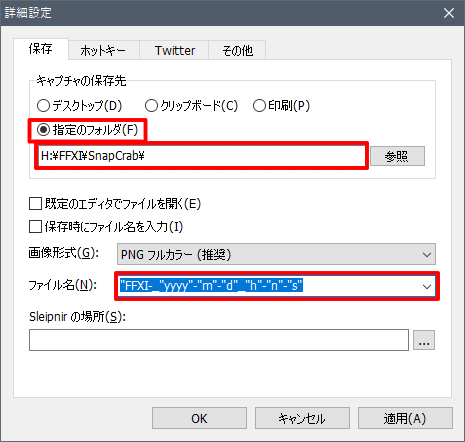Expand the ファイル名 combo box arrow
This screenshot has width=465, height=442.
[x=426, y=286]
